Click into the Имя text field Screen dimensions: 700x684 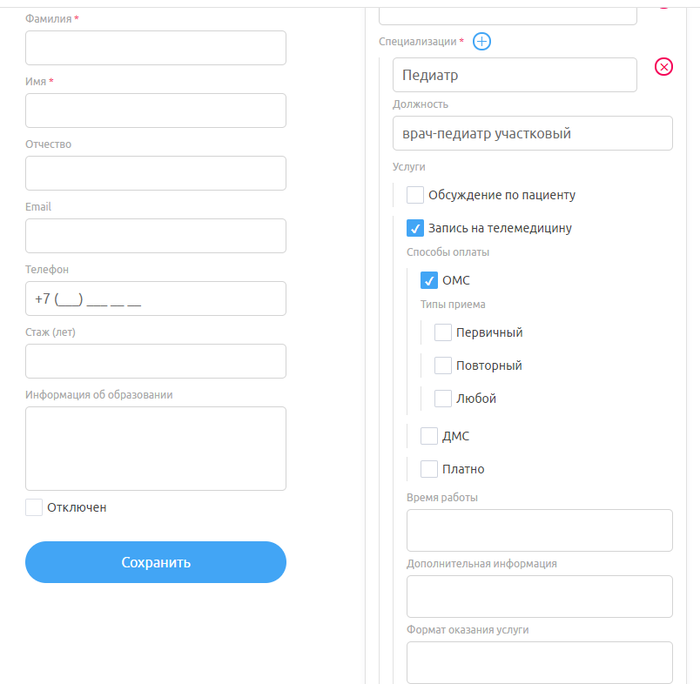156,111
